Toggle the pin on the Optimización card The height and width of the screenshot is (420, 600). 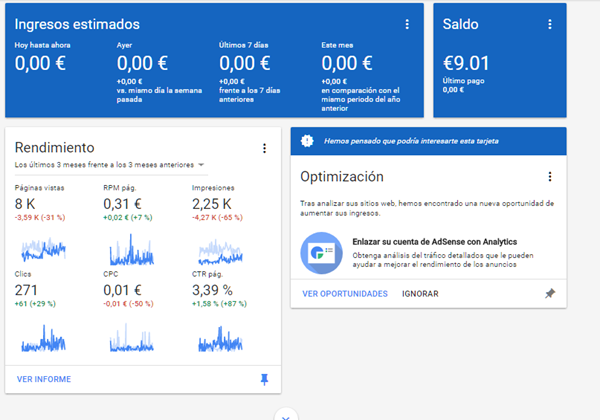pos(550,294)
